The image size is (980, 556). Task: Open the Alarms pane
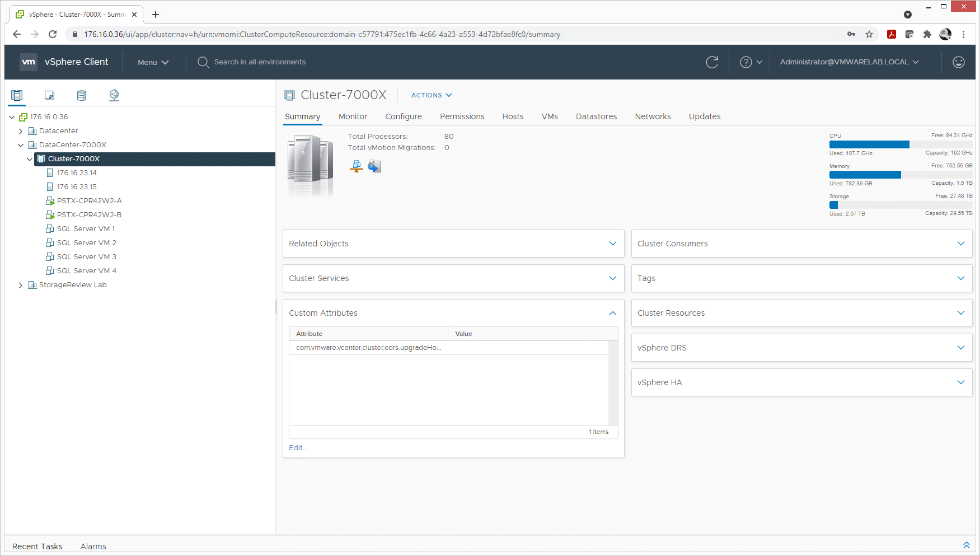click(93, 546)
